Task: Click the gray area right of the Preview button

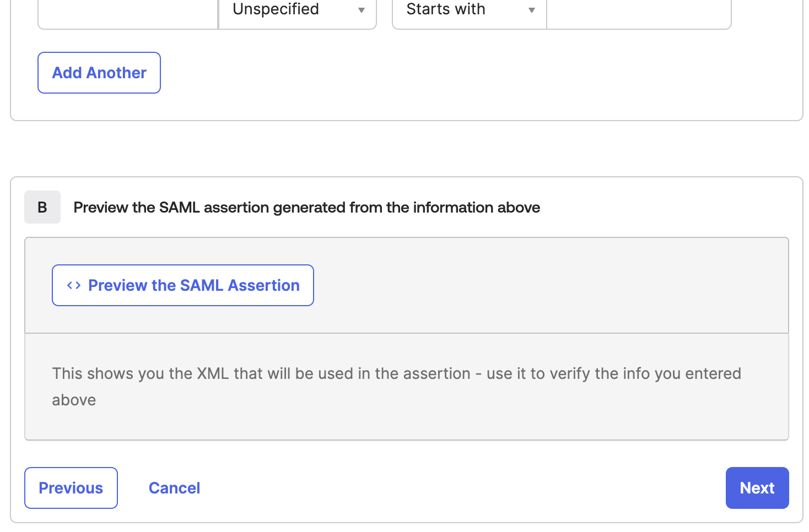Action: tap(551, 285)
